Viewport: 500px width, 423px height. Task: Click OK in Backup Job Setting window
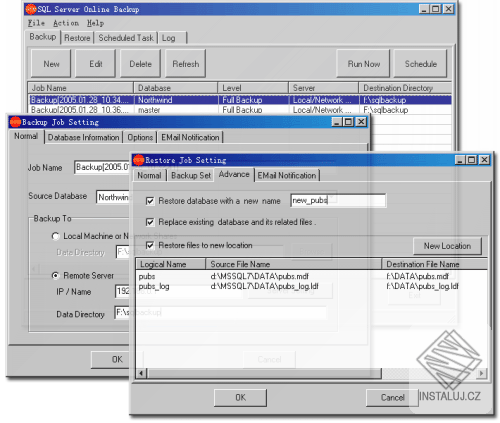(111, 359)
